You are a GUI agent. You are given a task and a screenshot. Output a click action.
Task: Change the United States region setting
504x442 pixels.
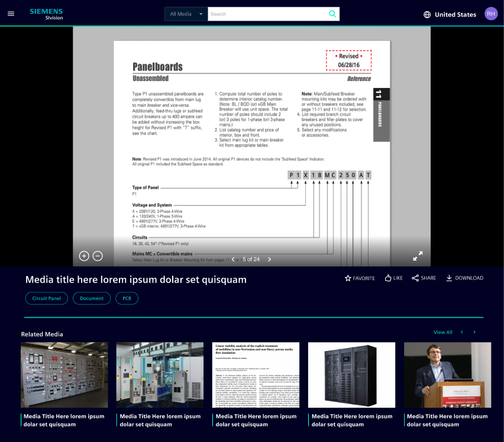coord(455,14)
